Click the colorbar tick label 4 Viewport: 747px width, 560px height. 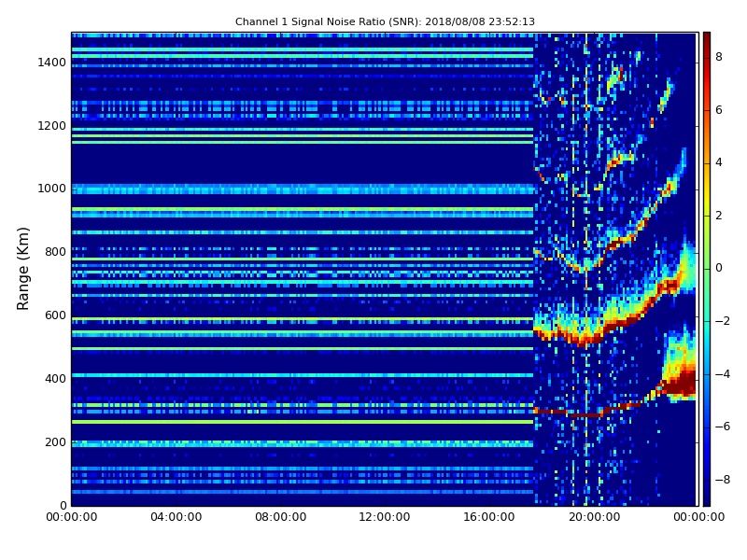point(719,162)
